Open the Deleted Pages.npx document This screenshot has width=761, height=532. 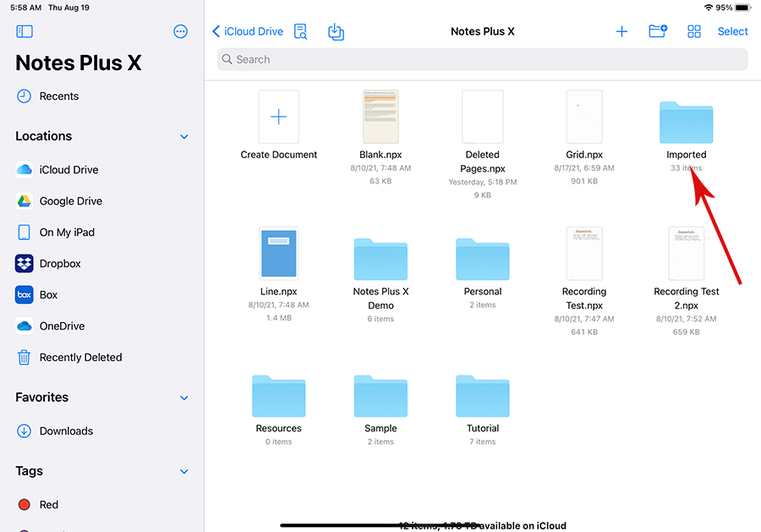coord(483,117)
